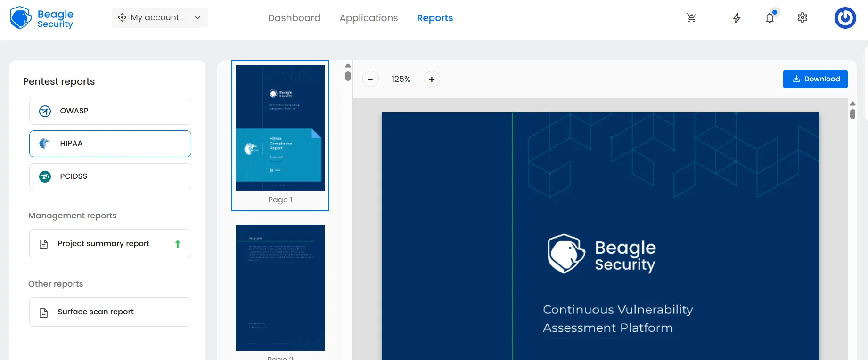Open the shopping cart icon

click(x=691, y=18)
